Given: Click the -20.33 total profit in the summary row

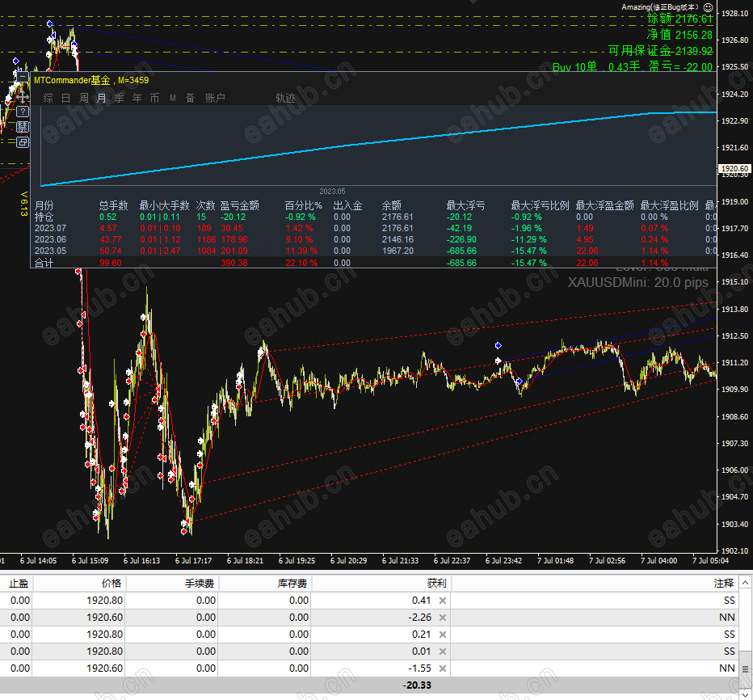Looking at the screenshot, I should point(417,685).
